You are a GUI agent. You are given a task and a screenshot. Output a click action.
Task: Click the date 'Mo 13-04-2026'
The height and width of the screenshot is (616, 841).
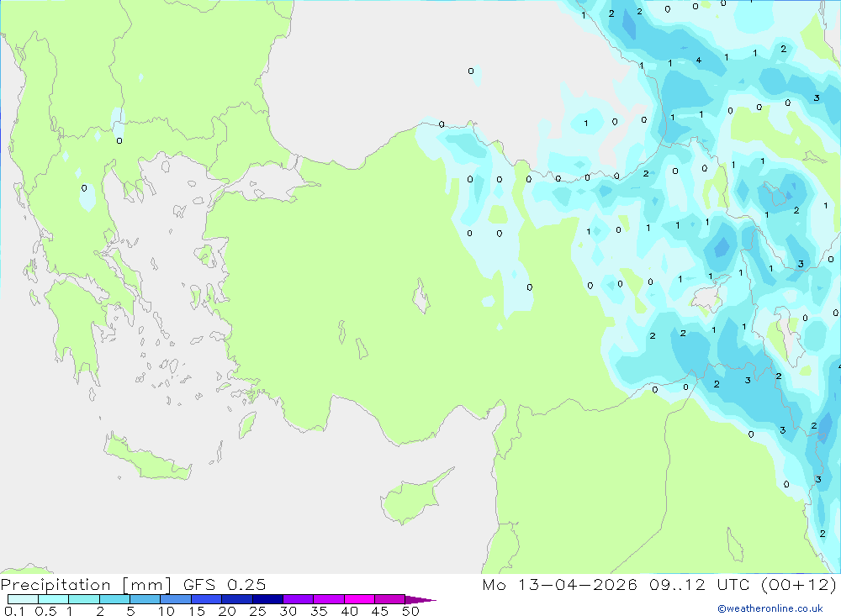pyautogui.click(x=559, y=584)
